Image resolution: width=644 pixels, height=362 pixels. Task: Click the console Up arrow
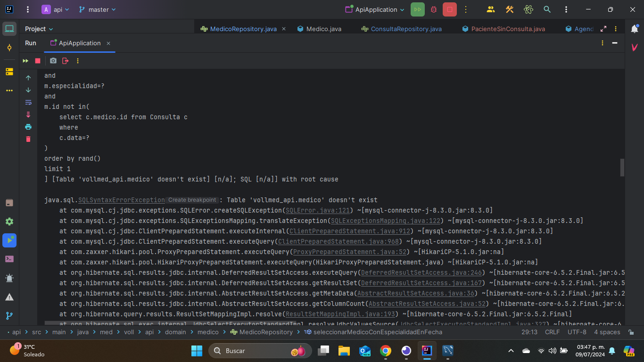pos(28,78)
